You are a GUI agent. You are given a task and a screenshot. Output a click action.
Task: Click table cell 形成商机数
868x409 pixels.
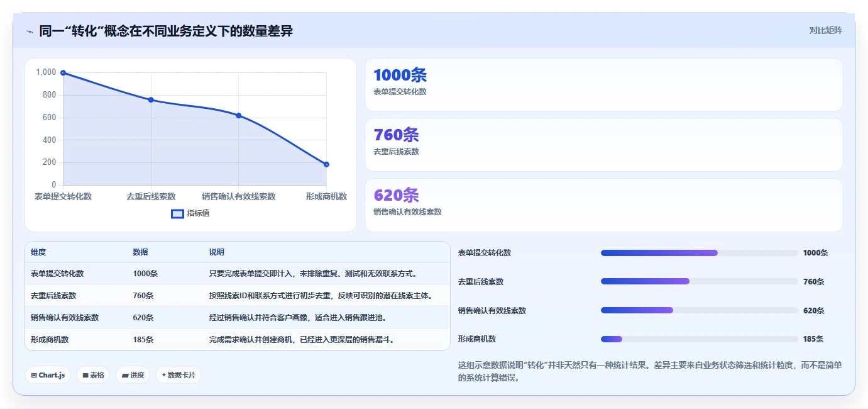(50, 340)
